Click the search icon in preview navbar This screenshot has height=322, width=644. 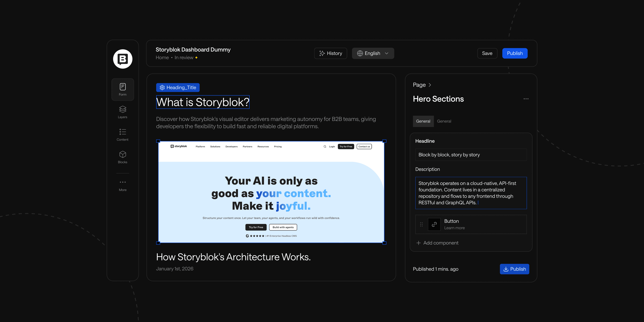325,147
